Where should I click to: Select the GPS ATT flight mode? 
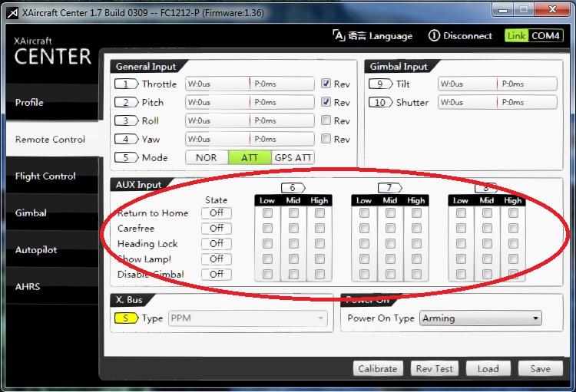293,157
